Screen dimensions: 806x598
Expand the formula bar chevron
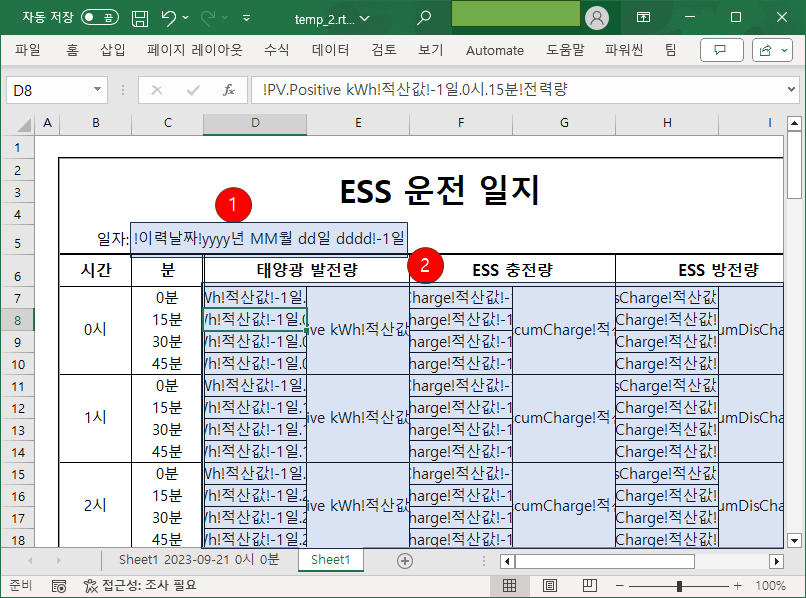791,90
